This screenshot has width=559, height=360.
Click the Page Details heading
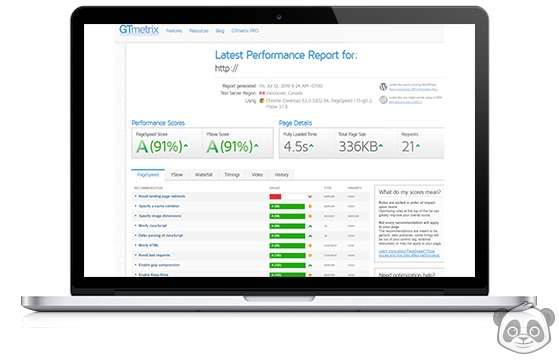coord(295,123)
